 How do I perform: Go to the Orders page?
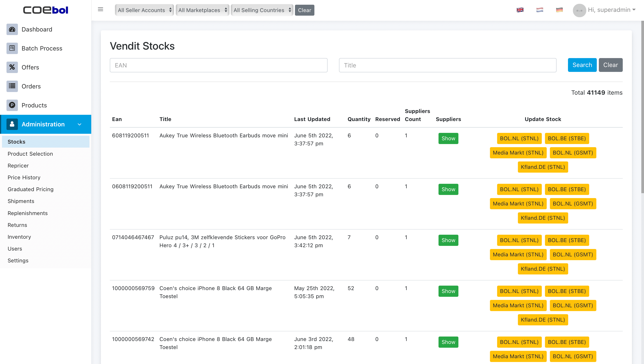(31, 86)
